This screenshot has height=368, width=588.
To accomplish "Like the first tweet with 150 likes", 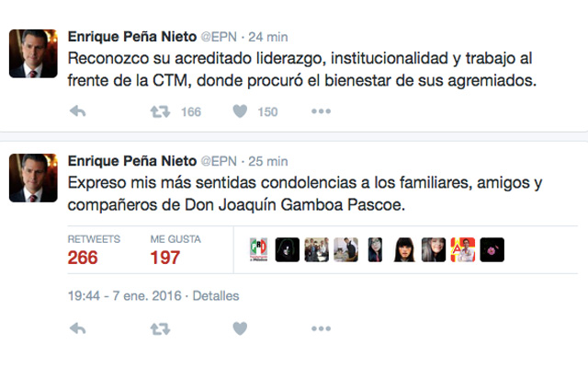I will 240,112.
